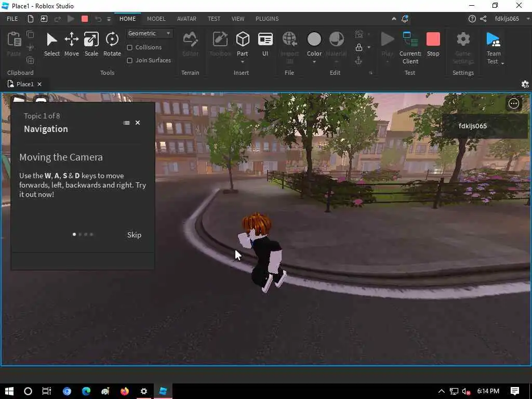Click the Redo arrow in quick access bar

coord(57,19)
